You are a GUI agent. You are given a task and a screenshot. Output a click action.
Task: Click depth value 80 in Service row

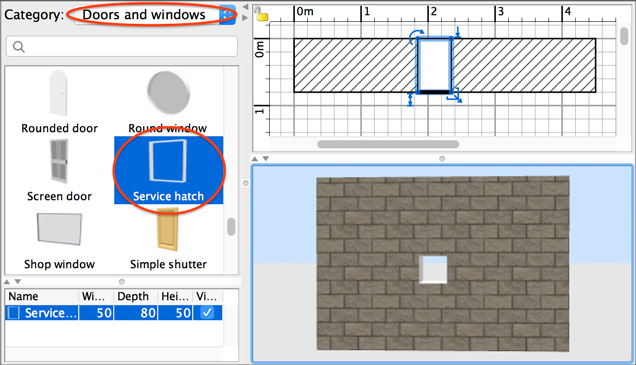pyautogui.click(x=136, y=313)
